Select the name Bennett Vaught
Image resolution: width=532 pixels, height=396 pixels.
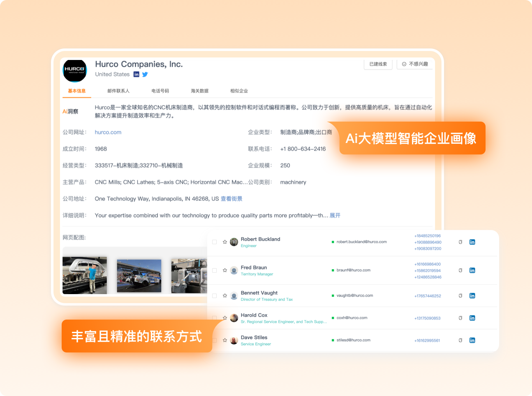[259, 293]
